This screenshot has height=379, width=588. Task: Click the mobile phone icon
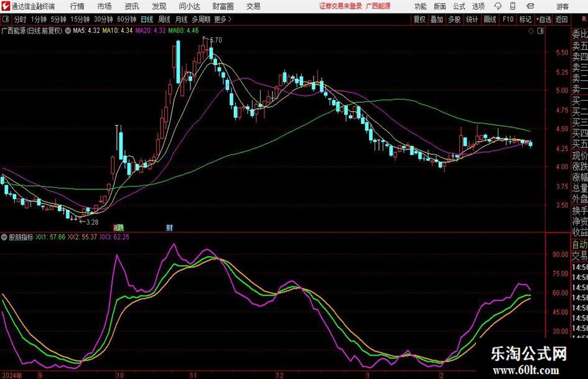coord(513,6)
